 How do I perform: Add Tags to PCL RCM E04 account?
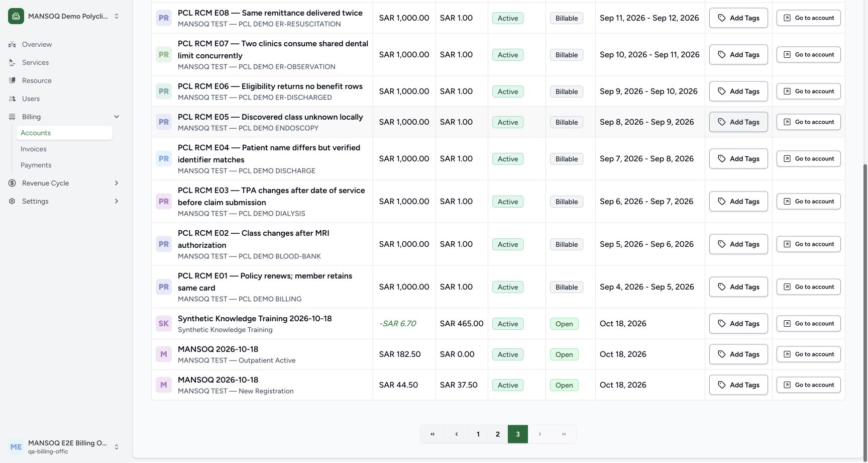pos(738,159)
